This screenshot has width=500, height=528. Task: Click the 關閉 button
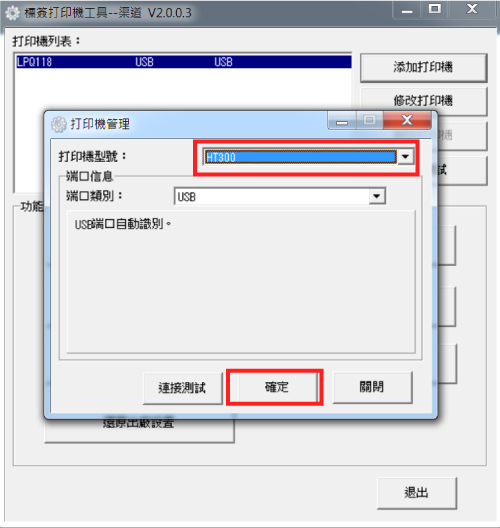click(x=372, y=387)
